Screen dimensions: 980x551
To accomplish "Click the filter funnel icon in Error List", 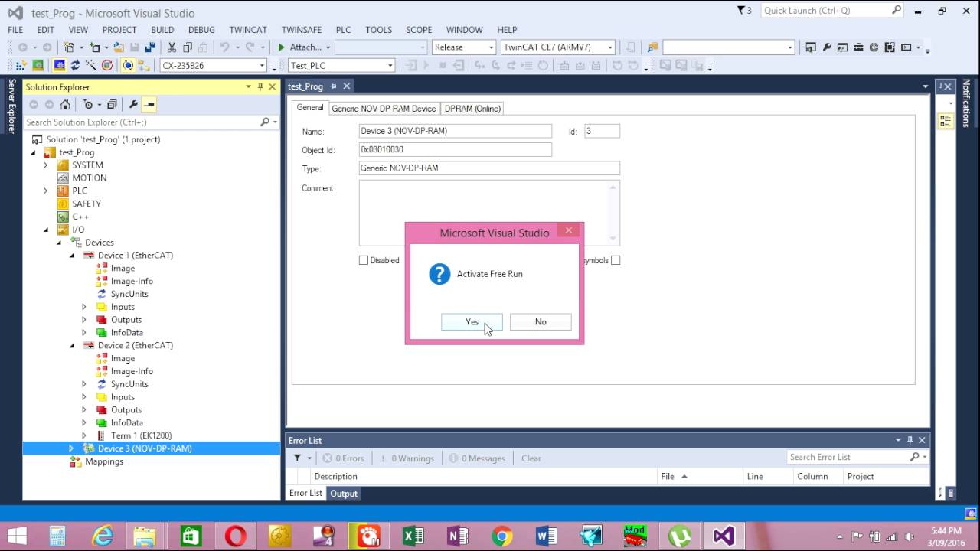I will (298, 458).
